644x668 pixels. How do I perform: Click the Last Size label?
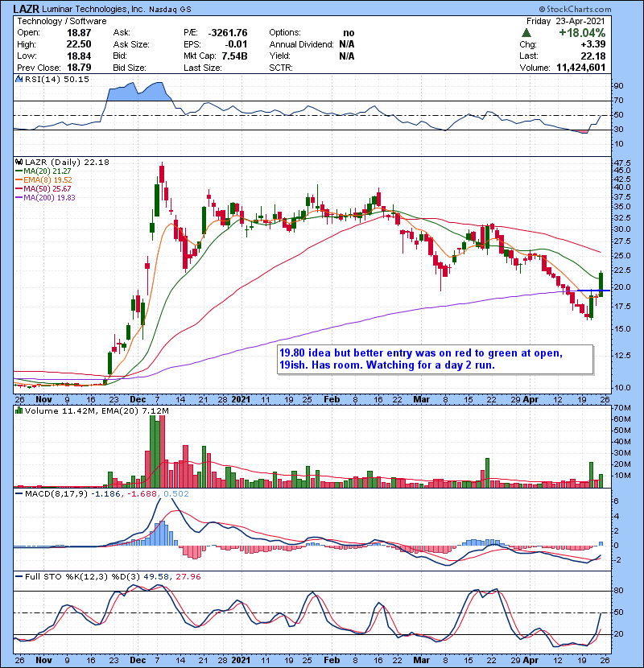click(x=203, y=68)
